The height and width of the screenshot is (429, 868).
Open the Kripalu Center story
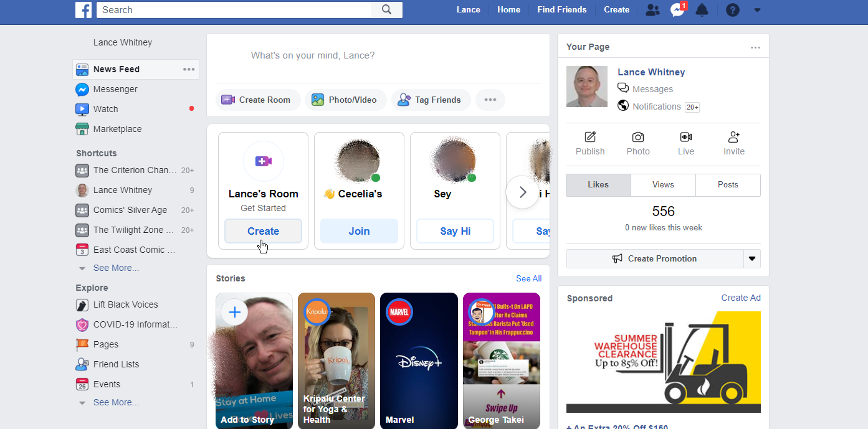click(x=336, y=361)
